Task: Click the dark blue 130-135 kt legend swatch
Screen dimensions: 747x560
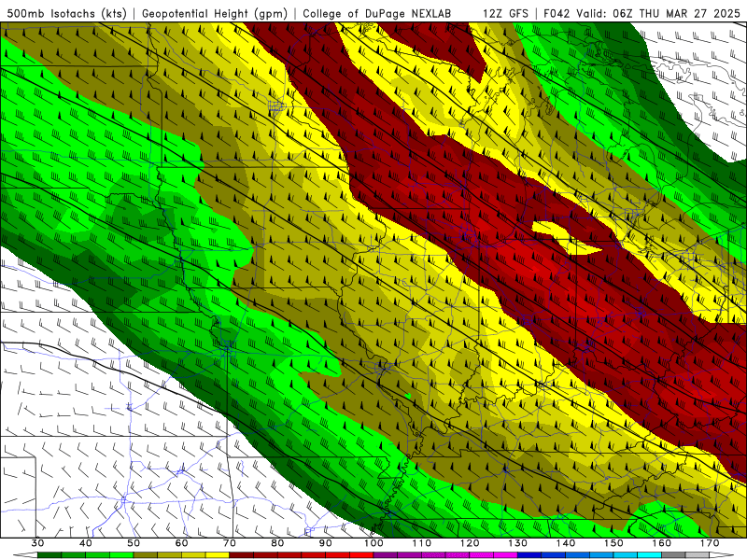Action: coord(529,555)
